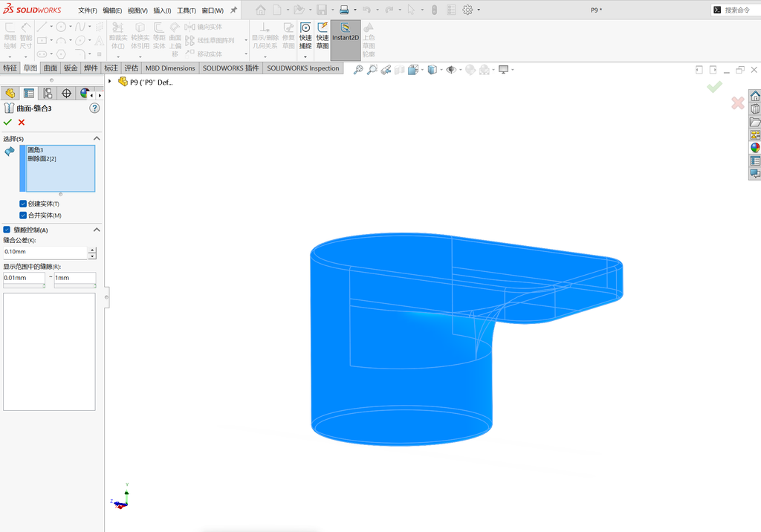This screenshot has height=532, width=761.
Task: Click the red X cancel corner in viewport
Action: coord(738,103)
